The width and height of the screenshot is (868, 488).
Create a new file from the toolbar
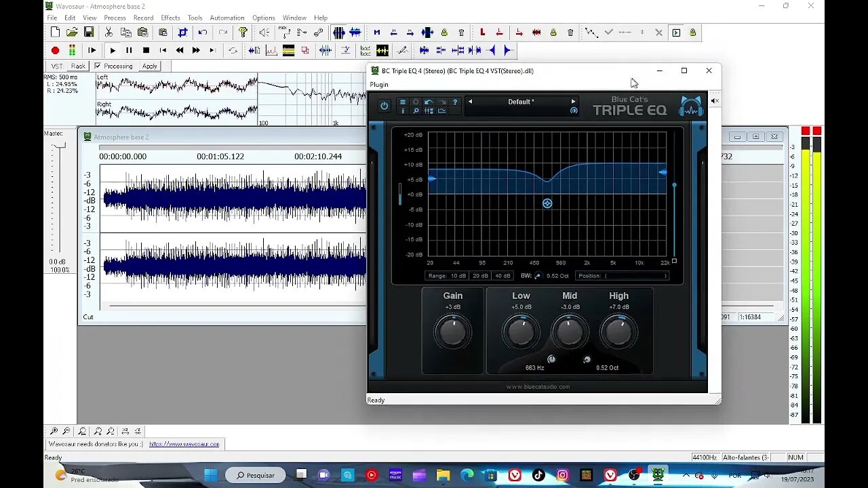[x=55, y=32]
